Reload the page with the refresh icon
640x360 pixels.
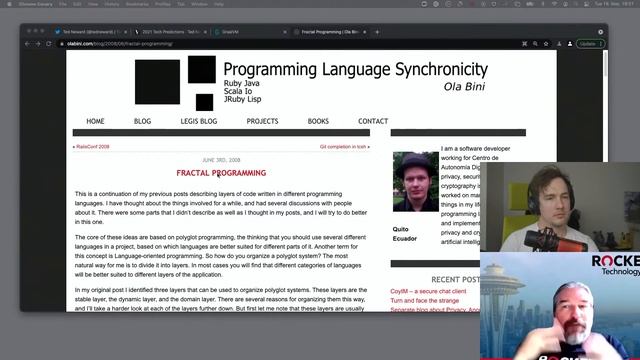[x=49, y=44]
